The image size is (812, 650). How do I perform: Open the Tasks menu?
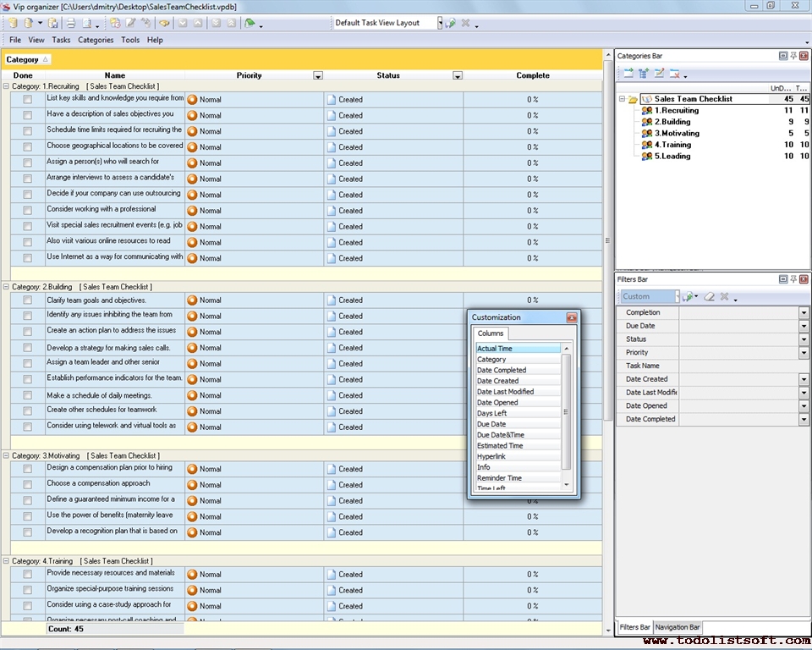coord(61,40)
